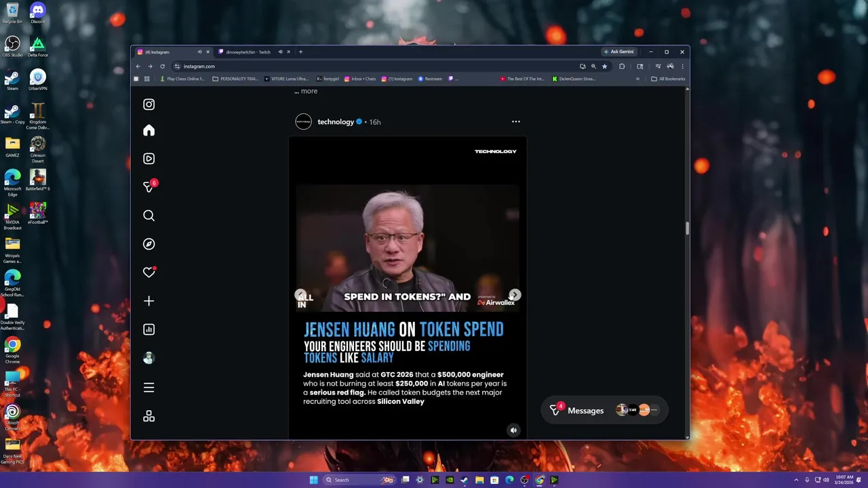Mute audio on the Instagram tab
The height and width of the screenshot is (488, 868).
[x=199, y=52]
